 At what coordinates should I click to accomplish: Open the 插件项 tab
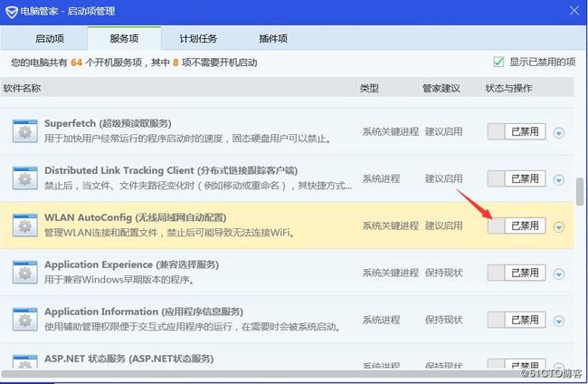pos(273,38)
